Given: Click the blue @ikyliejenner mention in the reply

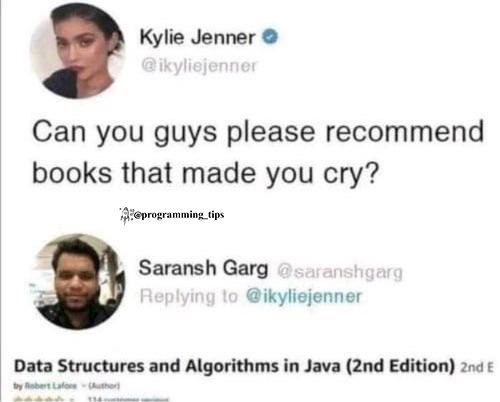Looking at the screenshot, I should (x=304, y=296).
